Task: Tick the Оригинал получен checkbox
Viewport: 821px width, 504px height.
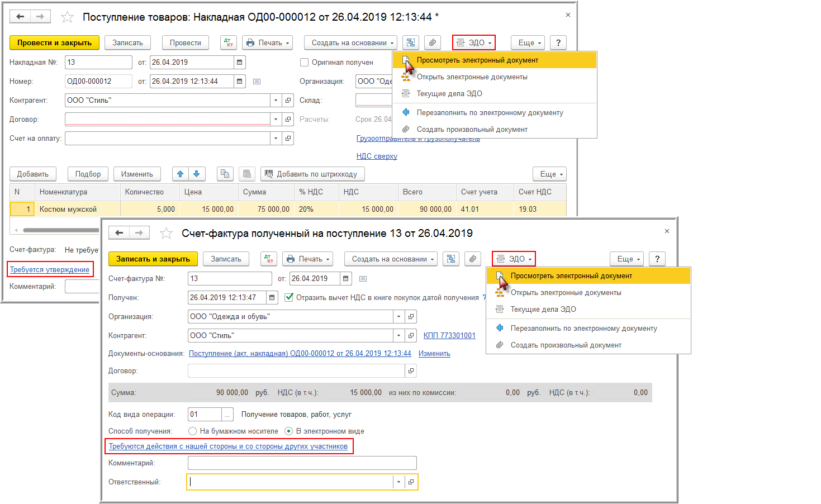Action: pos(305,62)
